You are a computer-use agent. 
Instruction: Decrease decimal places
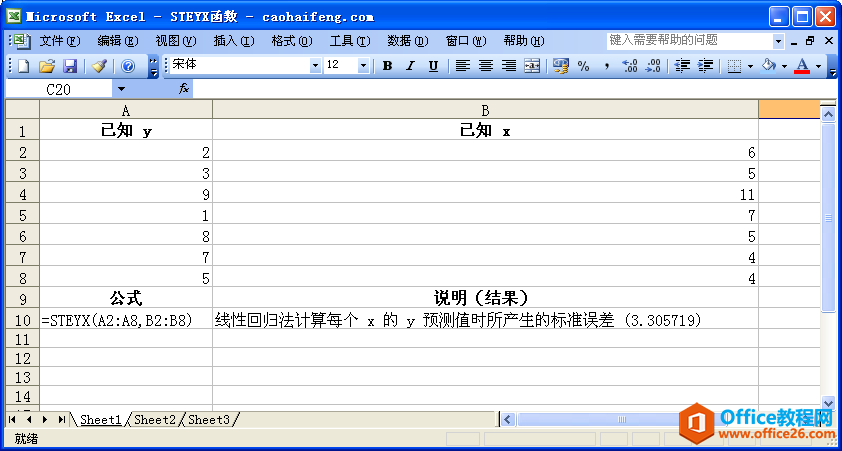pyautogui.click(x=652, y=66)
